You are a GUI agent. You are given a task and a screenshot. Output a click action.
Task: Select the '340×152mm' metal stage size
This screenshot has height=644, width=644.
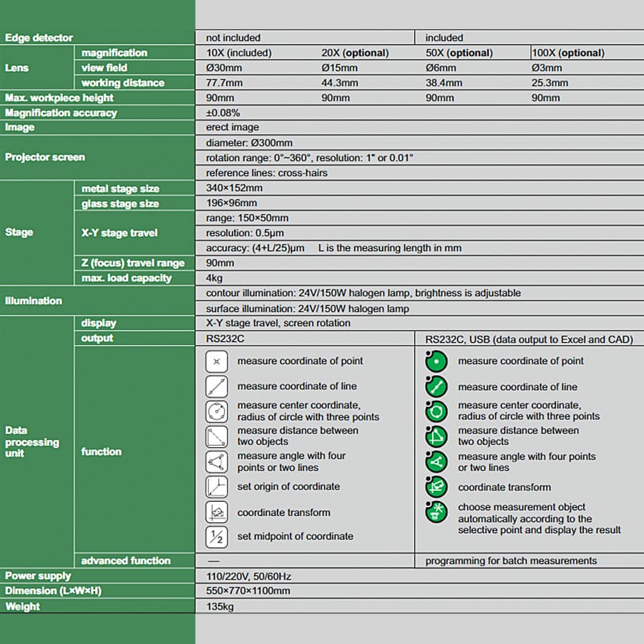[x=234, y=188]
